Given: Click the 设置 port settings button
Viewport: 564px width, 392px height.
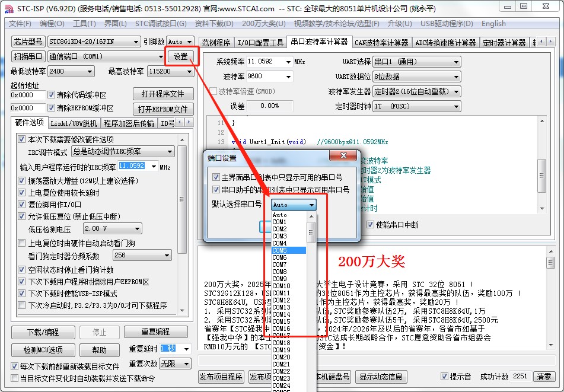Looking at the screenshot, I should click(x=181, y=56).
